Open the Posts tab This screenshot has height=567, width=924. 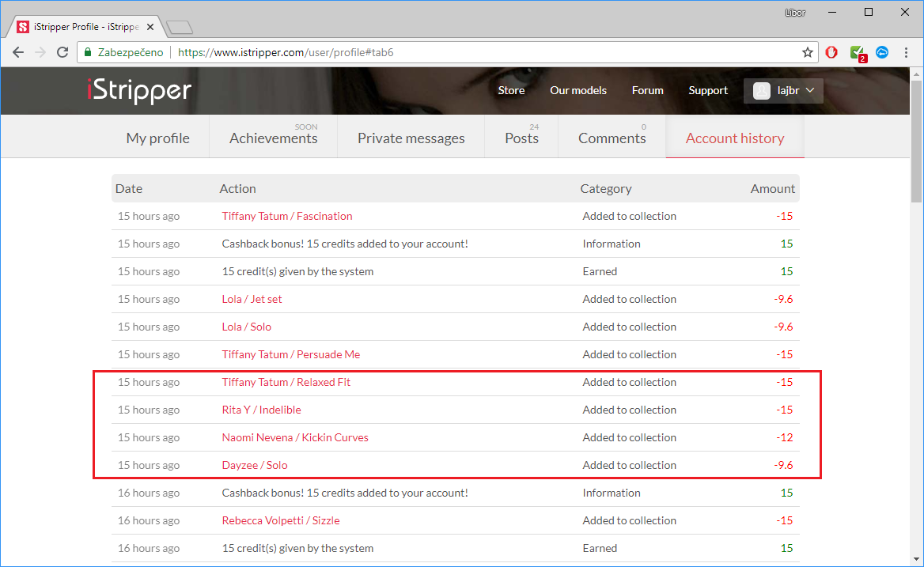(521, 138)
